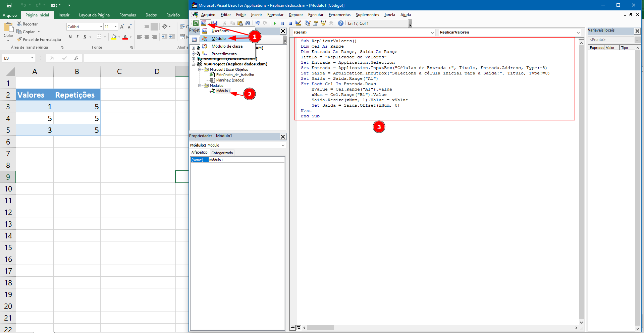This screenshot has width=644, height=333.
Task: Open the (Geral) object dropdown
Action: point(432,33)
